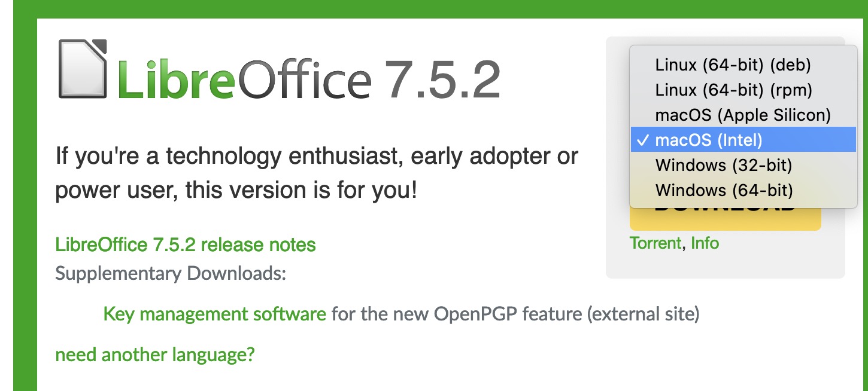The width and height of the screenshot is (868, 391).
Task: Open the Info link
Action: (x=705, y=243)
